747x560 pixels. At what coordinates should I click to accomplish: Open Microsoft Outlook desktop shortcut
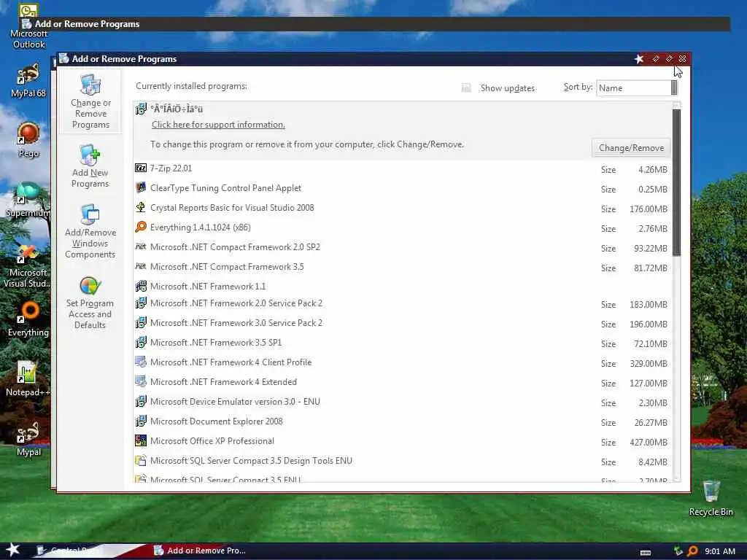point(28,26)
